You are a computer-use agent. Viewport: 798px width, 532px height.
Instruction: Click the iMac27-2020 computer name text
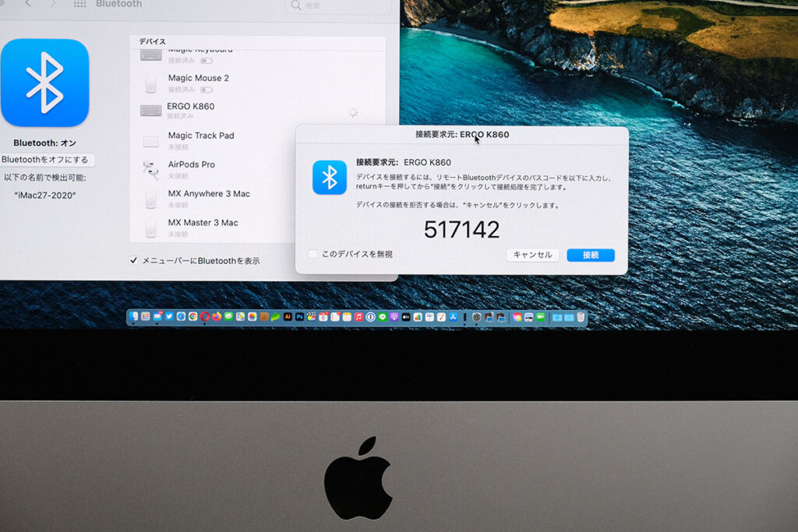pos(45,196)
